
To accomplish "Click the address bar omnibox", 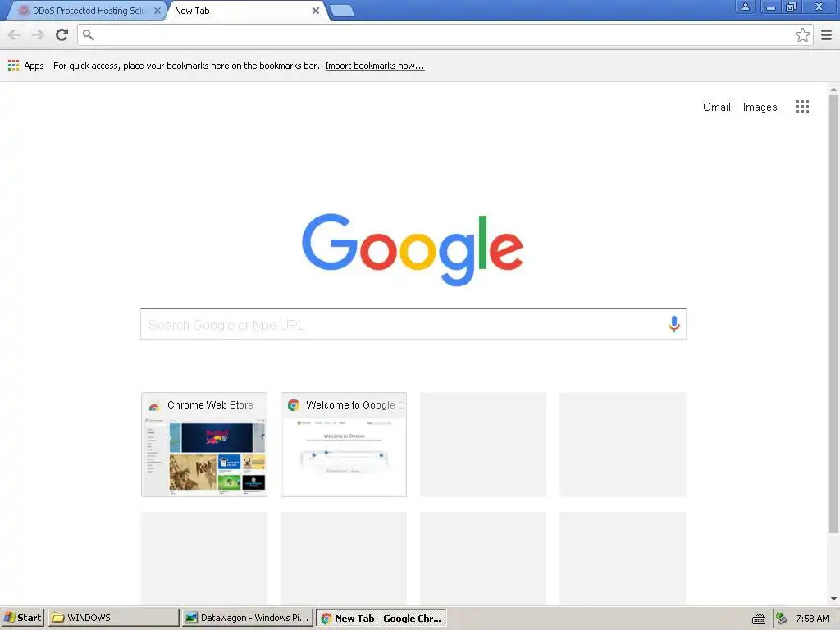I will (x=445, y=34).
